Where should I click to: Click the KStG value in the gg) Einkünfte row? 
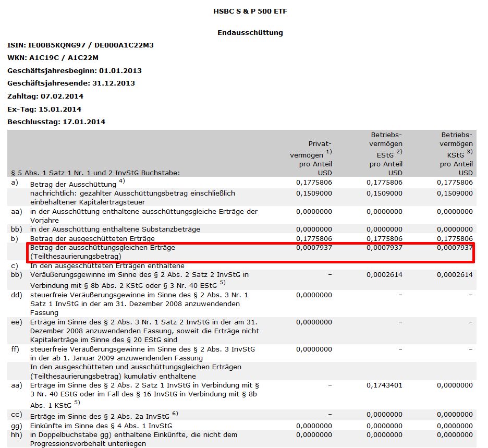point(455,426)
